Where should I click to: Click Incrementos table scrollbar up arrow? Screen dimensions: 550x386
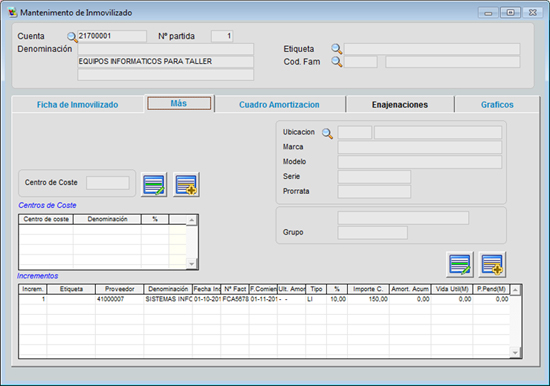[x=515, y=290]
